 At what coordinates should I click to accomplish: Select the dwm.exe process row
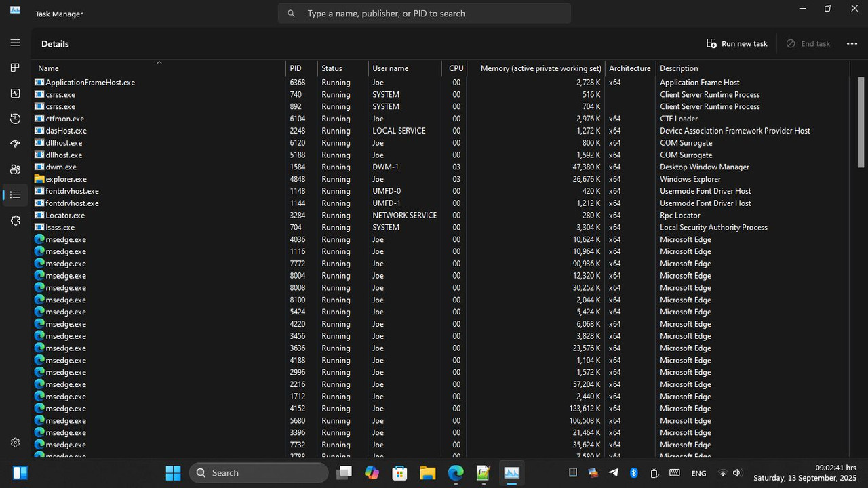click(441, 167)
